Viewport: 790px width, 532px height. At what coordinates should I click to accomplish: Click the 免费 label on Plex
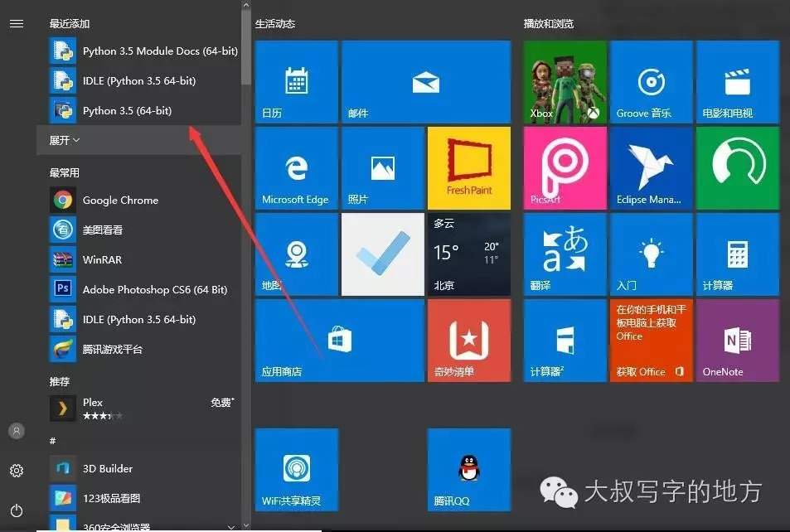click(222, 402)
